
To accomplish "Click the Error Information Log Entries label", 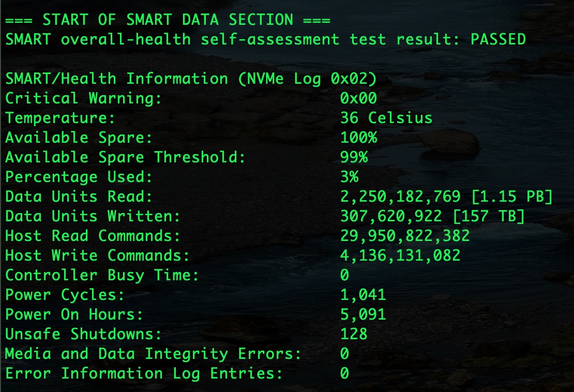I will [x=144, y=373].
